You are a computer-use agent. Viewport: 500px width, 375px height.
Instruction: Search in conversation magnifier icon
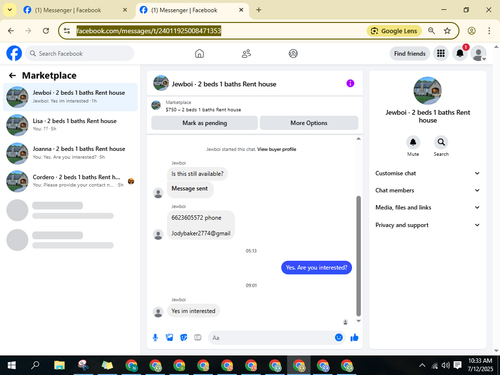441,142
